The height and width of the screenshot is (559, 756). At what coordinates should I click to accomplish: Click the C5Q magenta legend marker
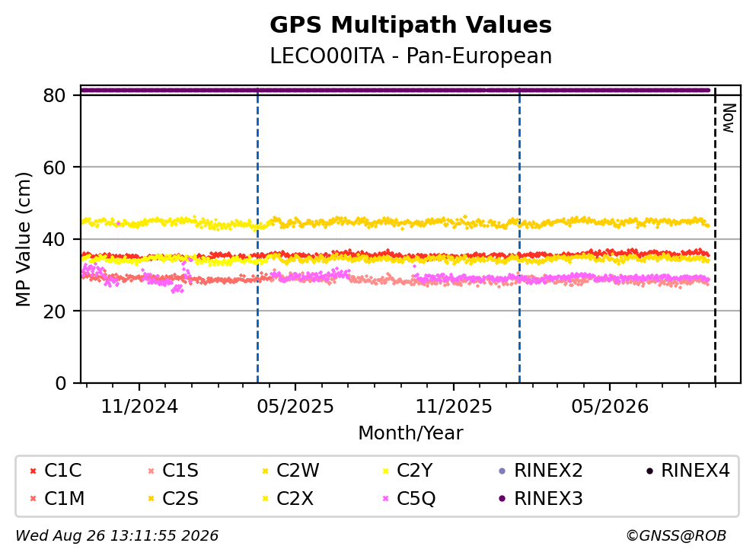385,499
